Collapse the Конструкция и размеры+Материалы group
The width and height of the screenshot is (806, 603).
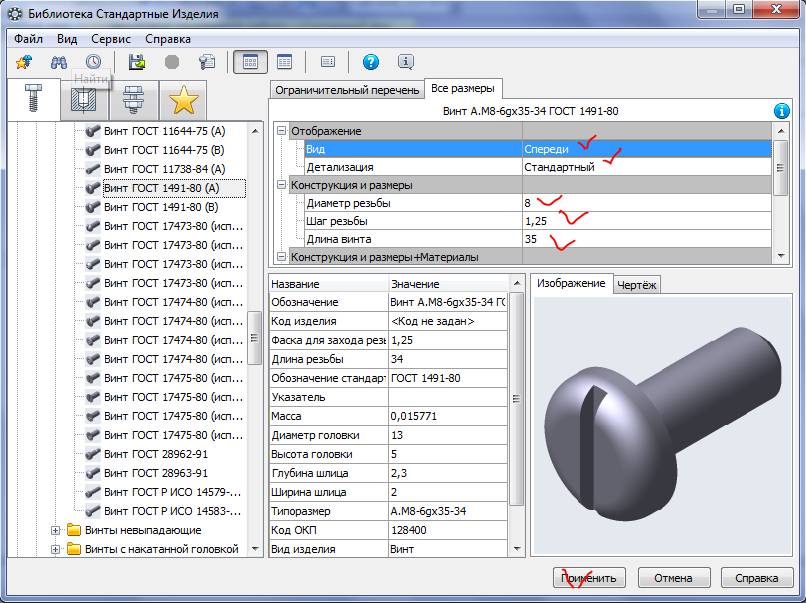click(x=281, y=257)
